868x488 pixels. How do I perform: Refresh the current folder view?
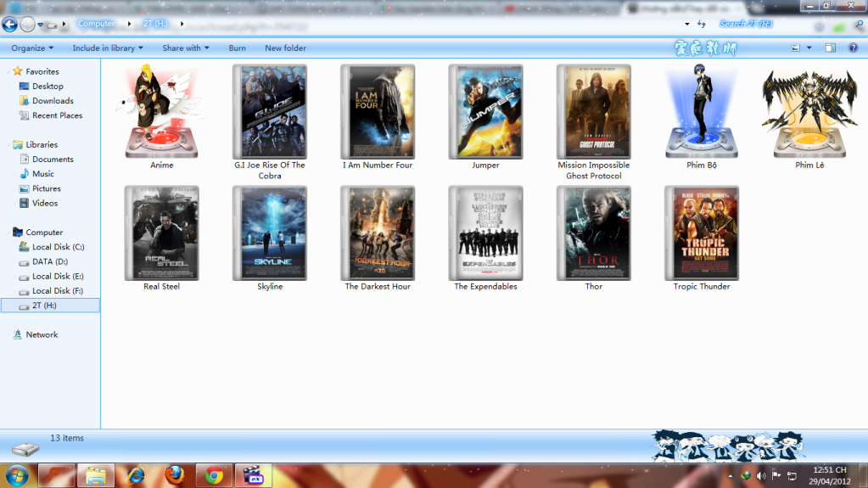pos(702,24)
